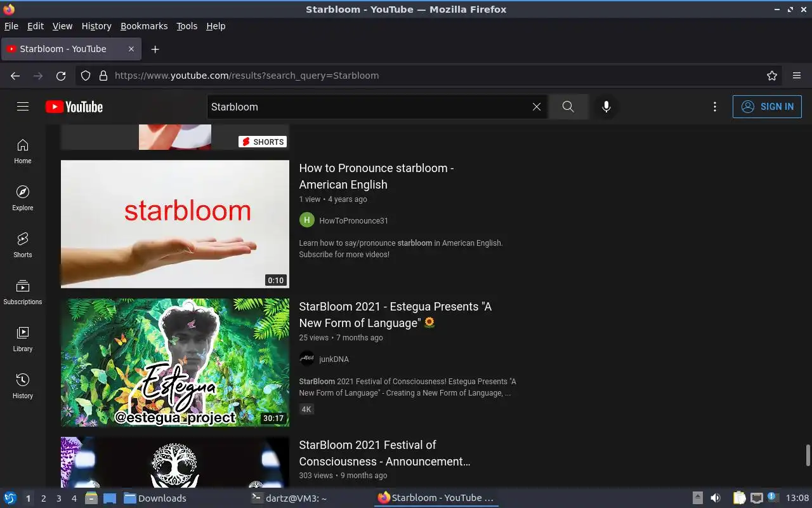Open the HowToPronounce31 channel avatar
The width and height of the screenshot is (812, 508).
point(307,220)
